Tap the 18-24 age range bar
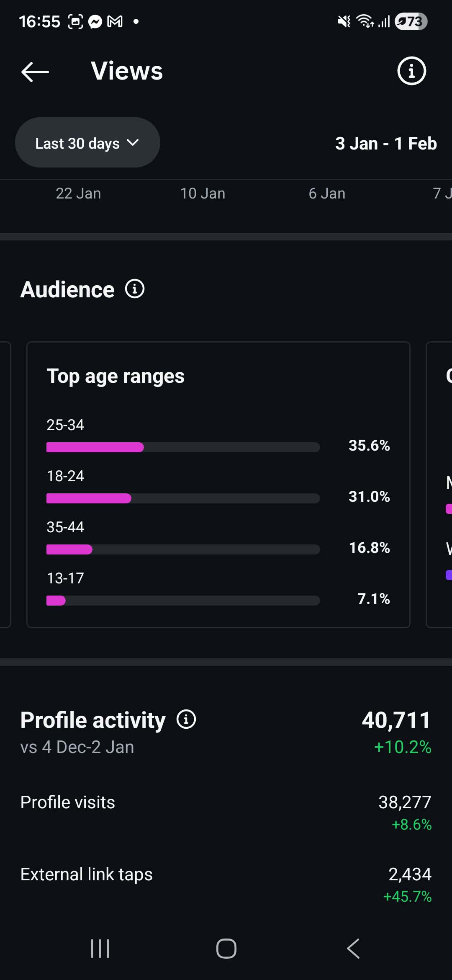This screenshot has width=452, height=980. 183,498
